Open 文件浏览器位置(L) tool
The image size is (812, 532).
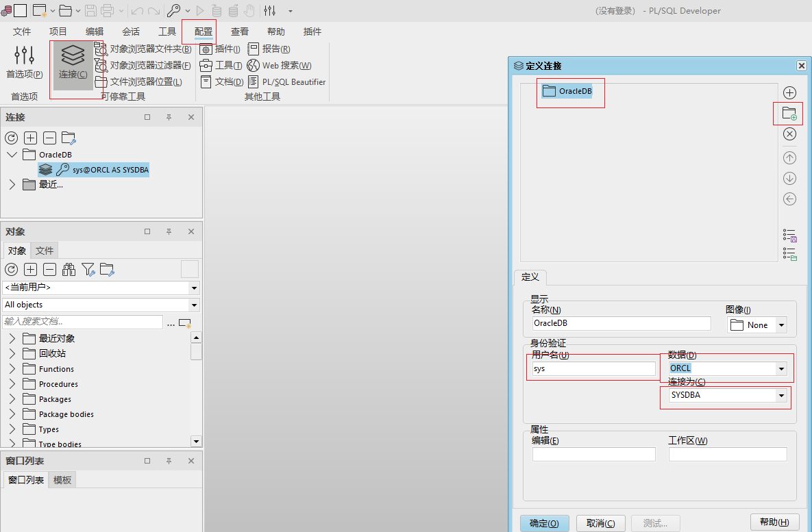pos(139,81)
